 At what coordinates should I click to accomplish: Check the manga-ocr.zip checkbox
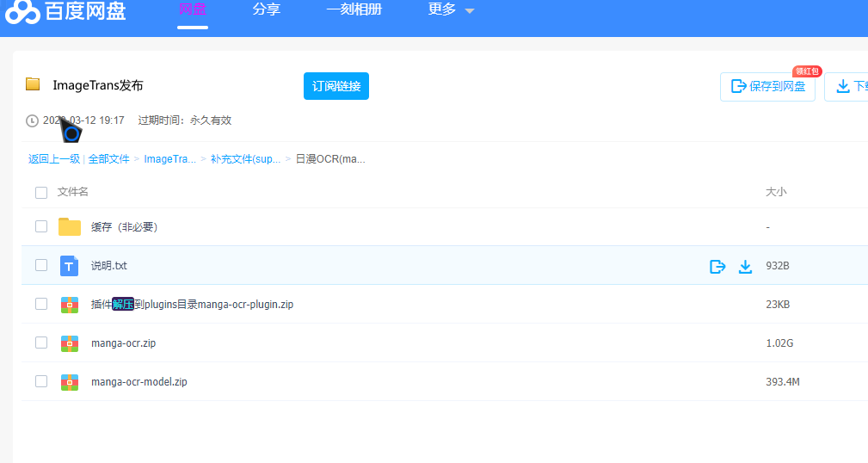41,343
